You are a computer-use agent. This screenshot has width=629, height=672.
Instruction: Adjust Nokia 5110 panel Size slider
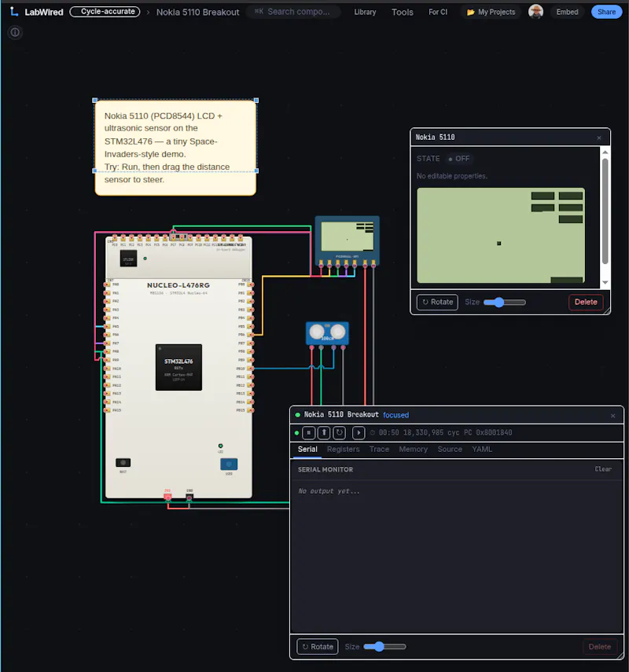point(505,302)
